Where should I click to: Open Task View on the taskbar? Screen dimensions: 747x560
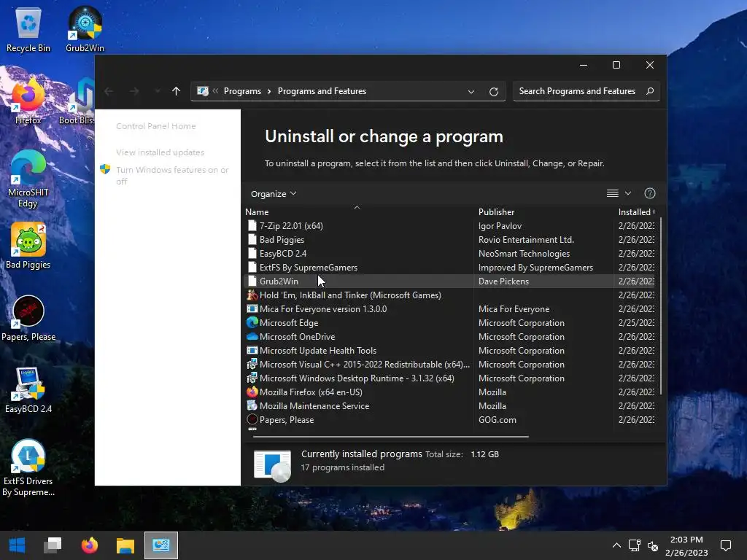click(53, 545)
